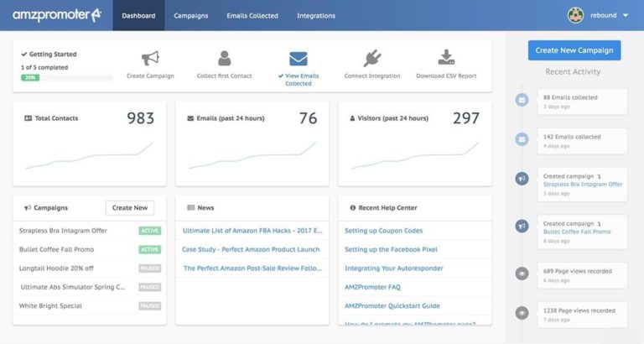The image size is (644, 344).
Task: Click the Visitors past 24 hours chart
Action: click(415, 155)
